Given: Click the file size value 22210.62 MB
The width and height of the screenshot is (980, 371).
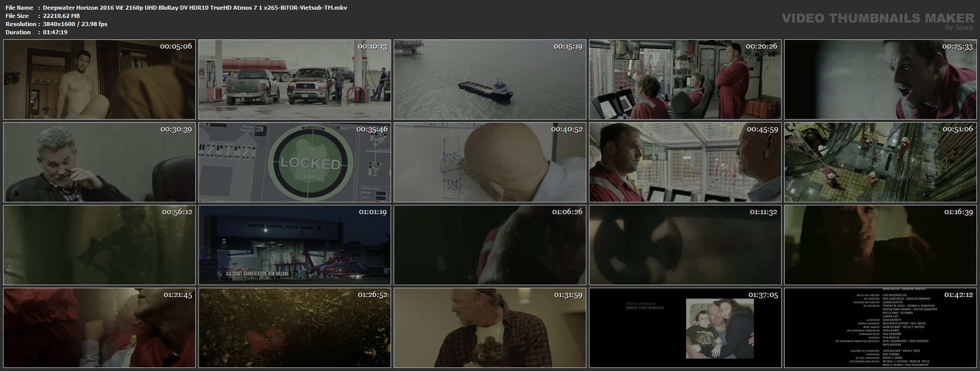Looking at the screenshot, I should coord(61,16).
